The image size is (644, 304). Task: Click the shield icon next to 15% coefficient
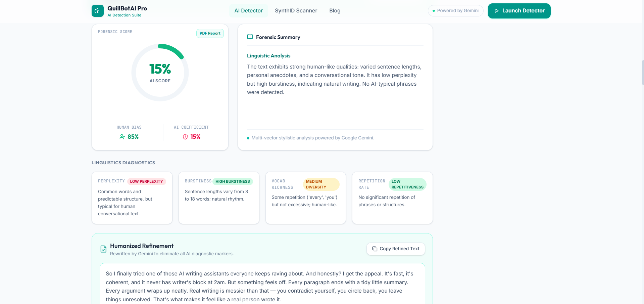[x=185, y=137]
